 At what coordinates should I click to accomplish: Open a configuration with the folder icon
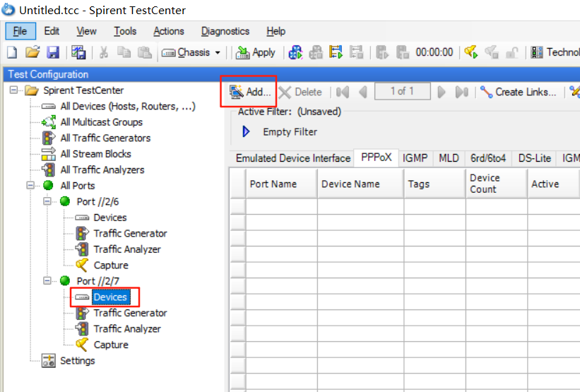coord(32,52)
